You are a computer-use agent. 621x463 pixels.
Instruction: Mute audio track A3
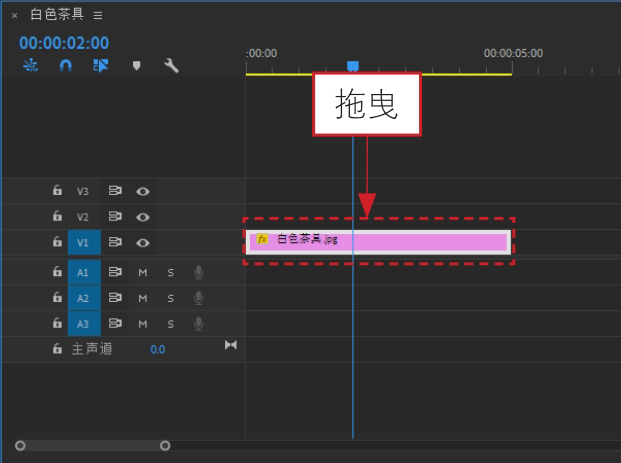[143, 324]
